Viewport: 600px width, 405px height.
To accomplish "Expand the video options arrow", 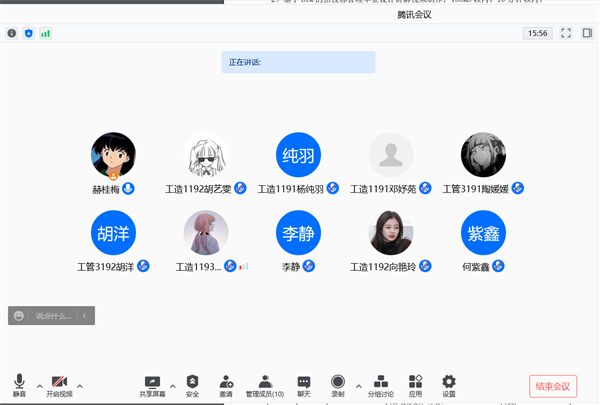I will coord(80,386).
